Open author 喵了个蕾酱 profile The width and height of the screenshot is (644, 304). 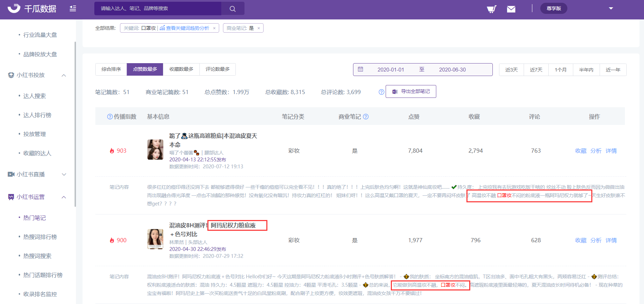coord(181,153)
